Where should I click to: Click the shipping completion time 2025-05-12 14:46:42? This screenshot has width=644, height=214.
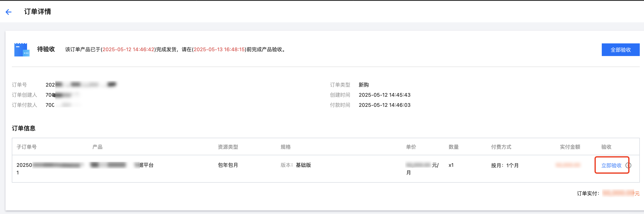(x=128, y=49)
